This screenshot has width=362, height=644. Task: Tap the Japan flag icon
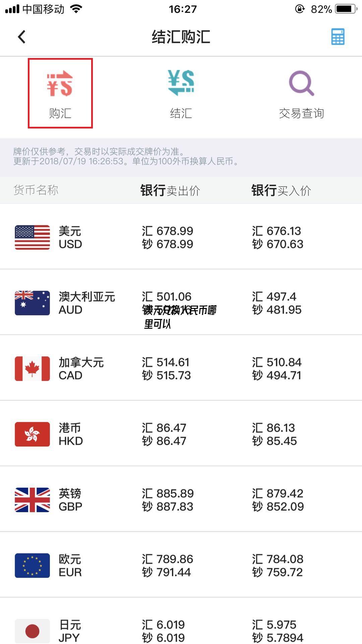tap(32, 631)
